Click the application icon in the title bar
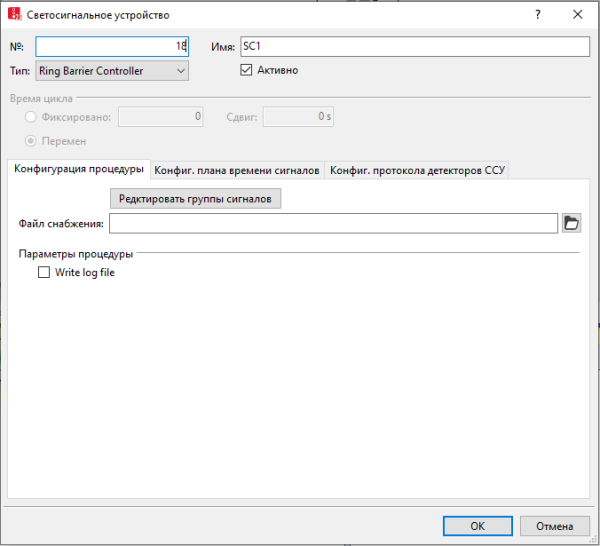600x546 pixels. (15, 15)
